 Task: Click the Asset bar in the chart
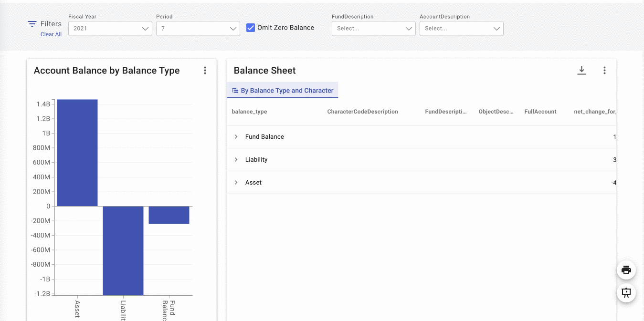[x=77, y=153]
